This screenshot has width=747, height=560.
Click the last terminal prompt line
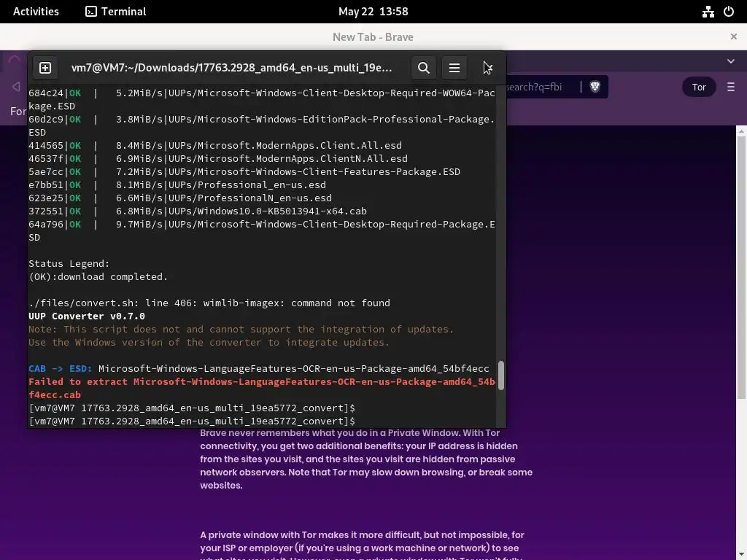192,421
